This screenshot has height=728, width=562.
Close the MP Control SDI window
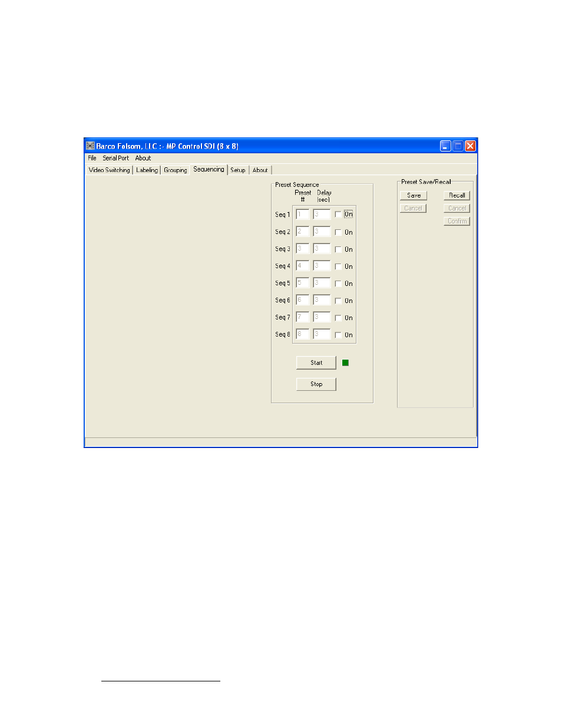[470, 146]
